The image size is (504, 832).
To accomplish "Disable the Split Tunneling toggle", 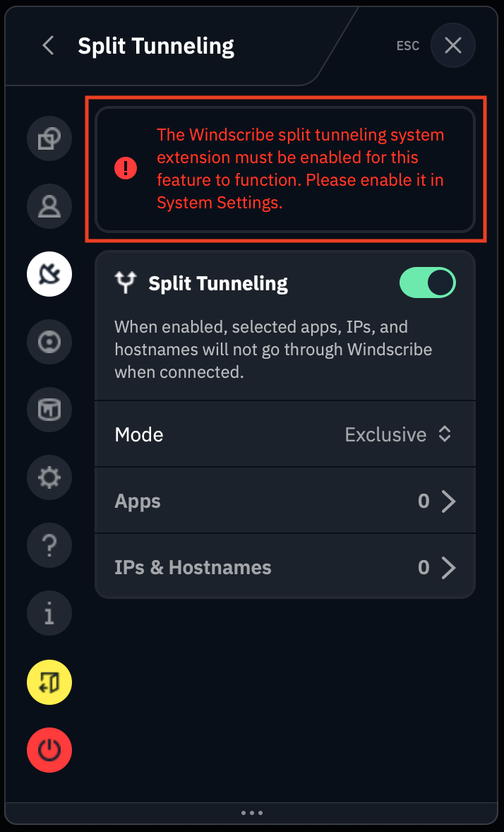I will click(x=428, y=282).
